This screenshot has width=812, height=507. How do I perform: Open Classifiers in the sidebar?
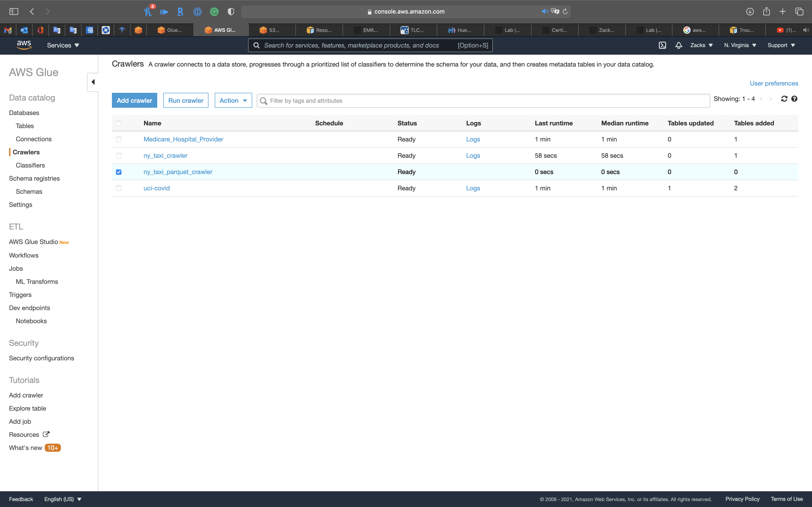[30, 165]
